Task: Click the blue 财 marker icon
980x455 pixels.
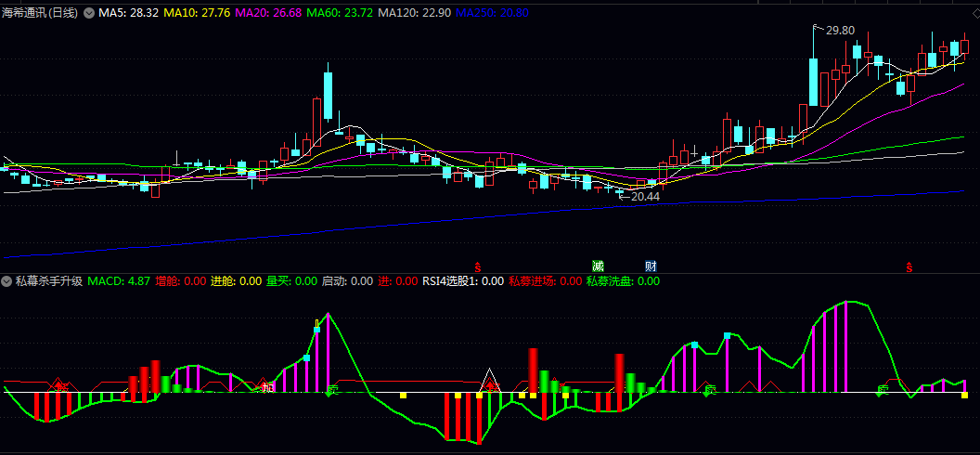Action: tap(651, 266)
